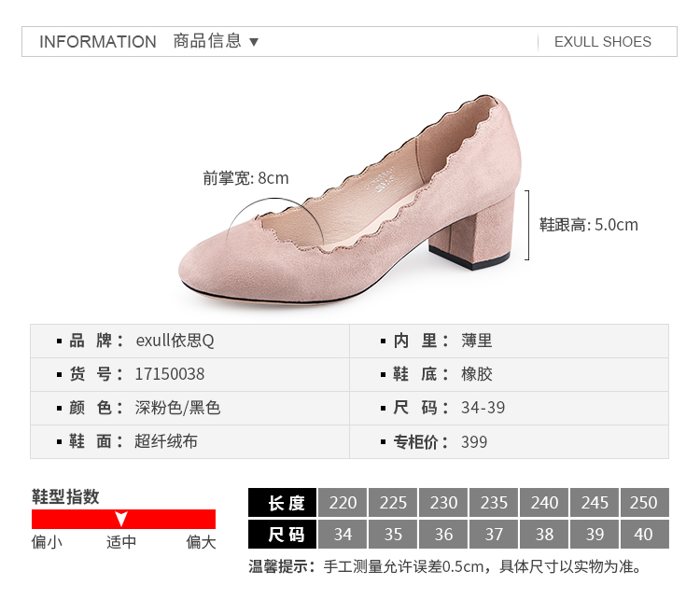Click the EXULL SHOES brand label
This screenshot has width=700, height=599.
602,42
